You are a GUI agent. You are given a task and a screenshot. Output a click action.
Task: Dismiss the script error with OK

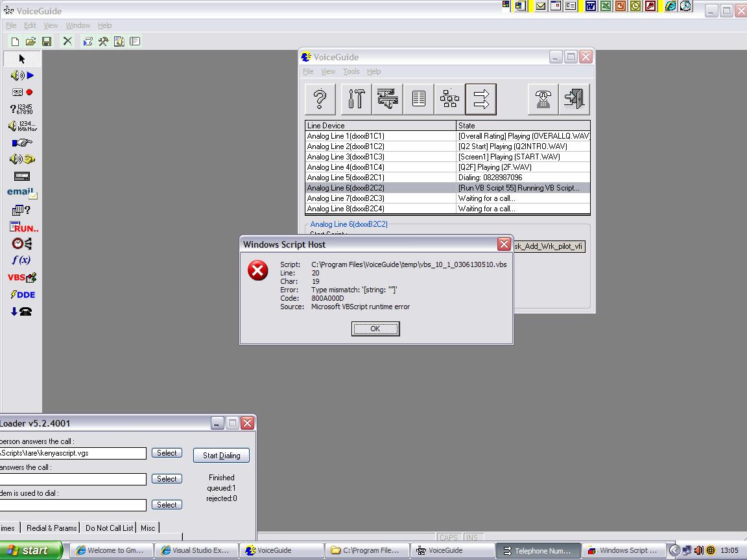[x=375, y=329]
